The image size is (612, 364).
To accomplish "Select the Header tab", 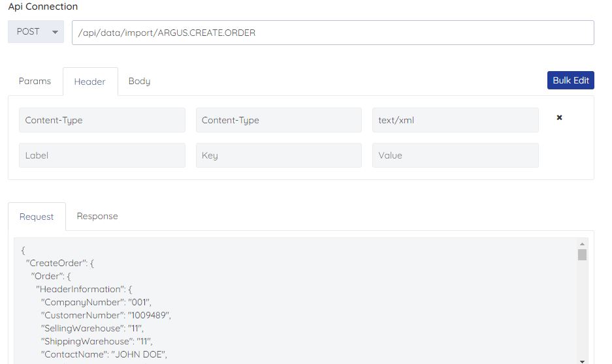I will [89, 82].
